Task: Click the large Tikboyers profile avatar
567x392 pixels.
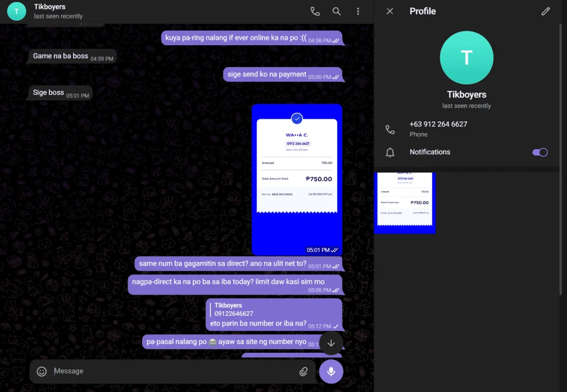Action: pos(466,58)
